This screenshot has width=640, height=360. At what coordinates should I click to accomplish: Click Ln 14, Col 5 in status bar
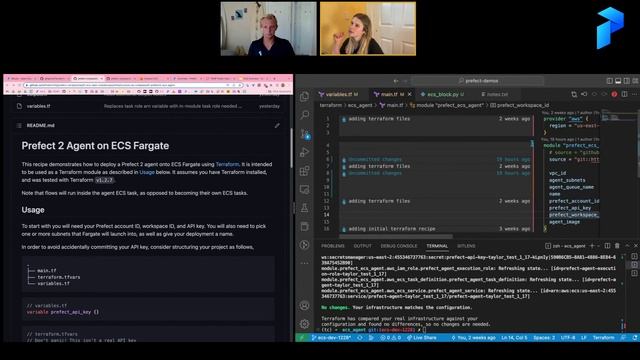click(514, 338)
